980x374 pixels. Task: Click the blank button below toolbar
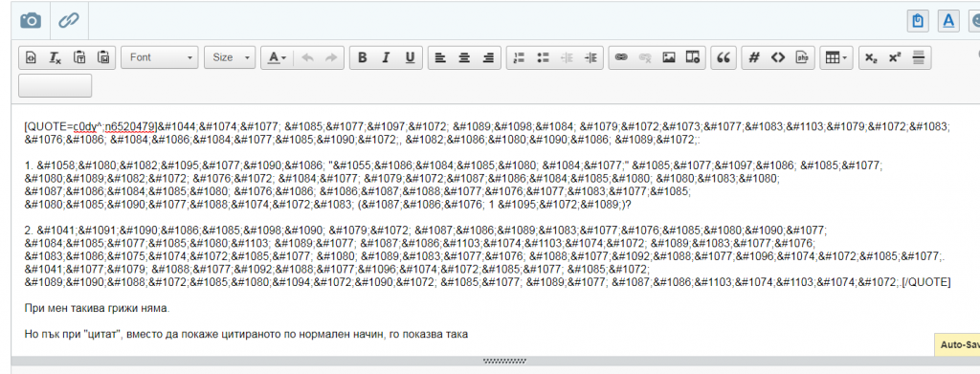point(55,85)
